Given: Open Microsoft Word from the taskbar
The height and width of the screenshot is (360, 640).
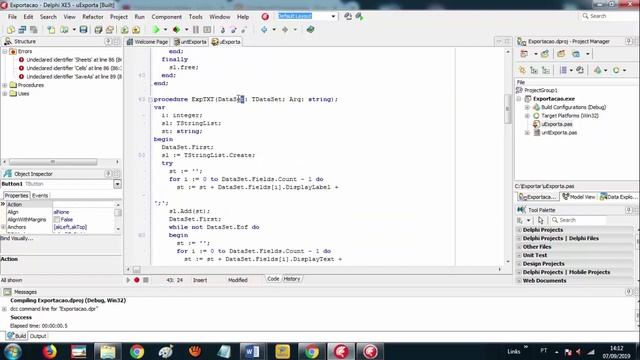Looking at the screenshot, I should pos(253,351).
